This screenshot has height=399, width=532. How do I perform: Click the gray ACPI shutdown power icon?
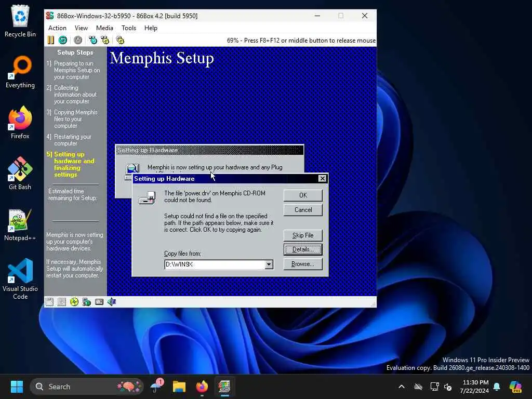(x=78, y=40)
